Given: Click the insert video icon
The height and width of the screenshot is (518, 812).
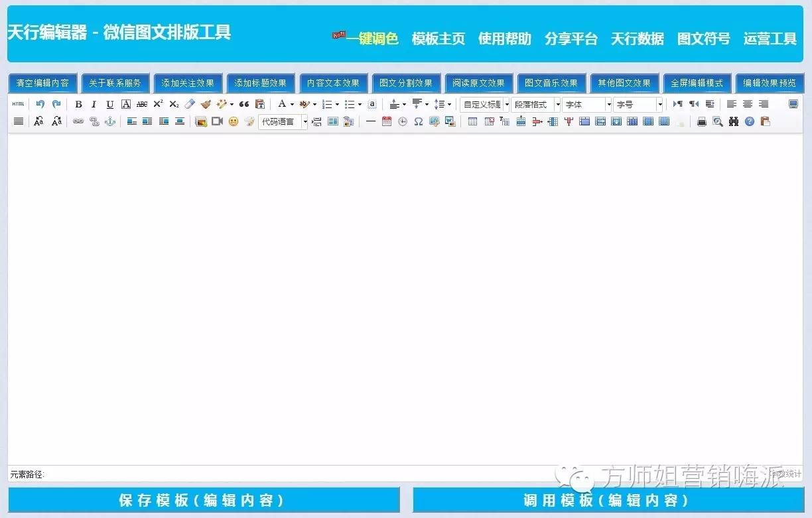Looking at the screenshot, I should pyautogui.click(x=218, y=121).
